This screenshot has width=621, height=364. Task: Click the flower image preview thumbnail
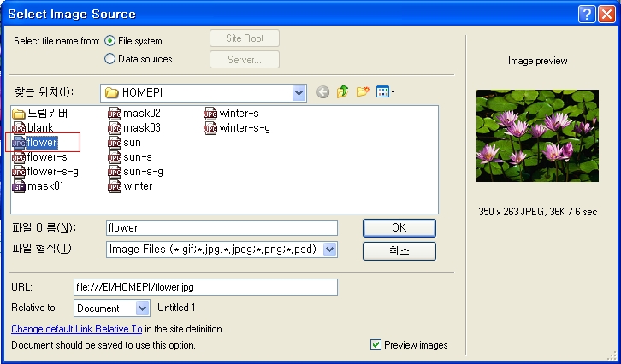[x=537, y=136]
